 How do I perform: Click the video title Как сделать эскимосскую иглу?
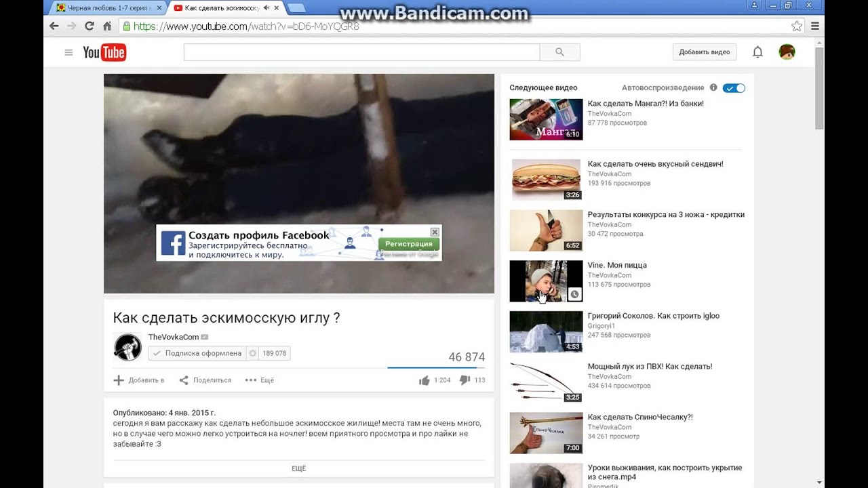coord(226,318)
